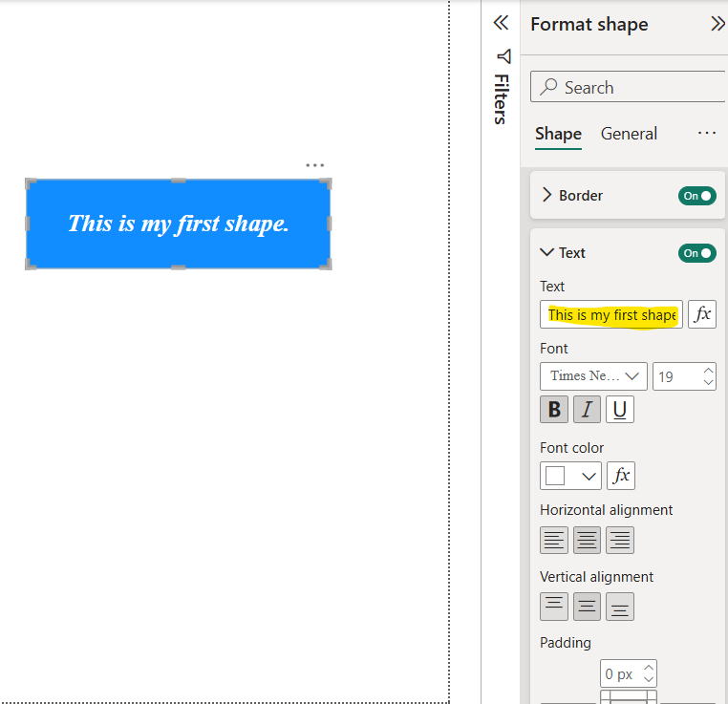Turn off the Border toggle
The height and width of the screenshot is (704, 728).
[x=696, y=196]
